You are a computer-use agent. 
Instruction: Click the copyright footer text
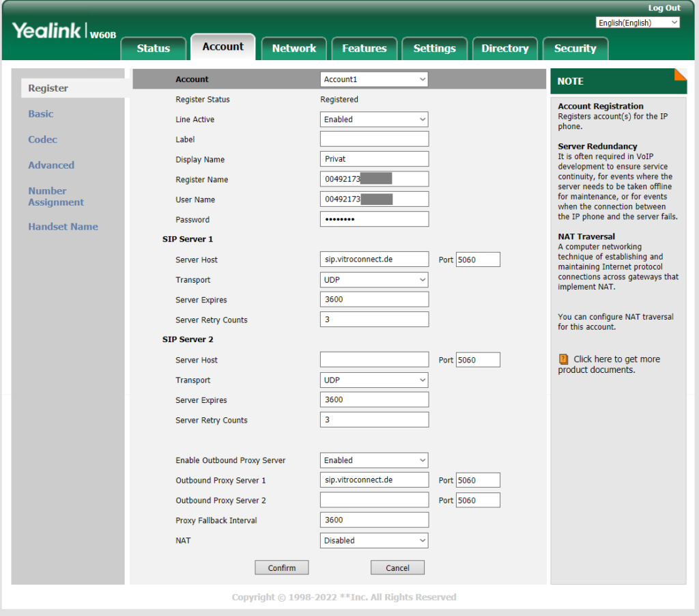pos(344,598)
